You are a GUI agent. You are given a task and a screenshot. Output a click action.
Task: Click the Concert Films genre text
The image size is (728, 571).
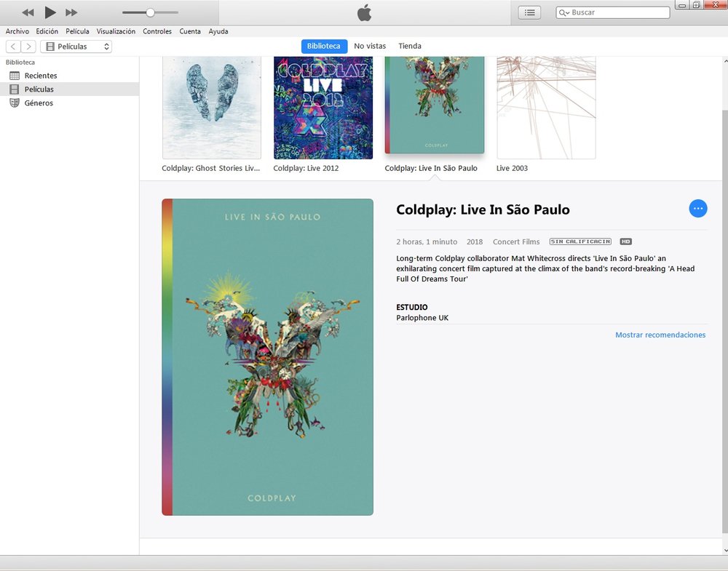pos(516,241)
